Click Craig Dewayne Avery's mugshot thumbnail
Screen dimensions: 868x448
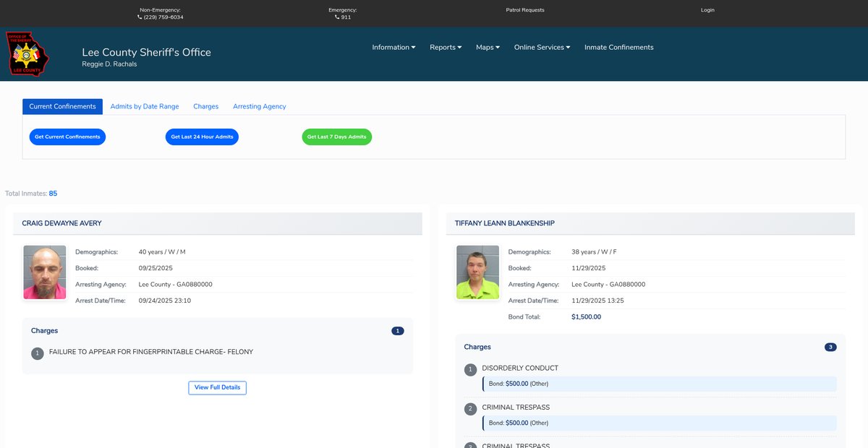click(x=45, y=272)
